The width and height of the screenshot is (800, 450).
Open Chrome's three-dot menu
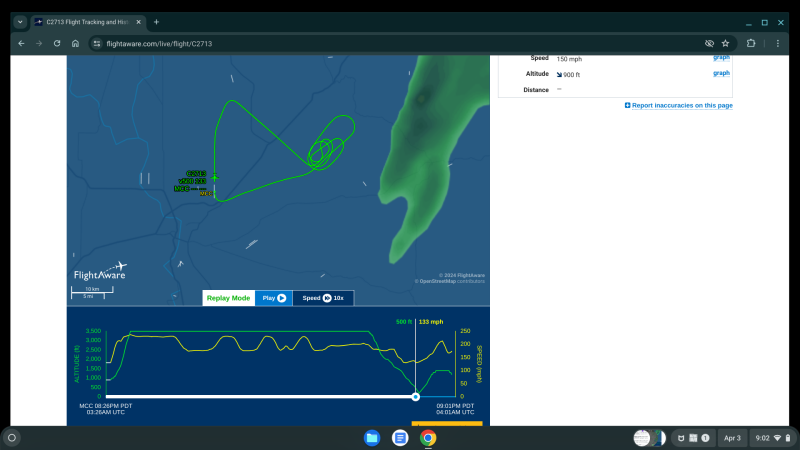click(778, 43)
